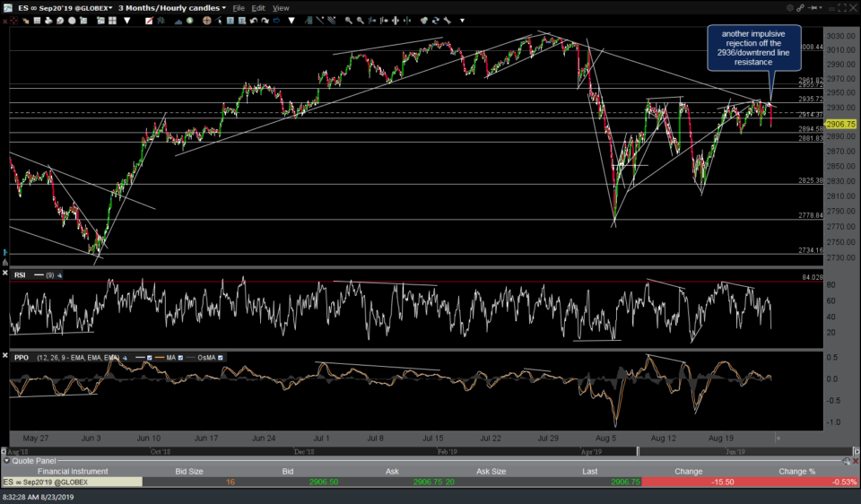Viewport: 861px width, 504px height.
Task: Close the Quote Panel using red X
Action: pyautogui.click(x=856, y=461)
